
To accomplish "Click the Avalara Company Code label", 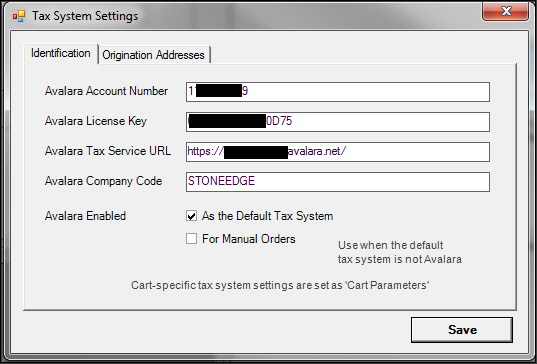I will point(103,181).
